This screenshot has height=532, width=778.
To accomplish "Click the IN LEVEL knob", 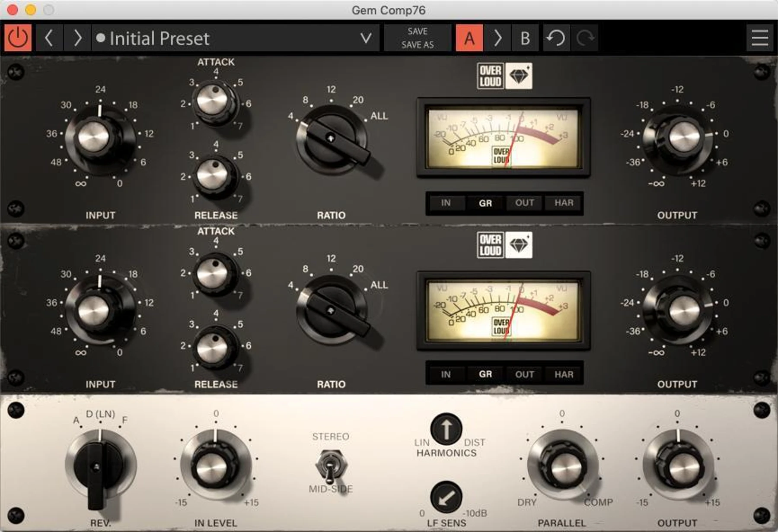I will click(215, 465).
